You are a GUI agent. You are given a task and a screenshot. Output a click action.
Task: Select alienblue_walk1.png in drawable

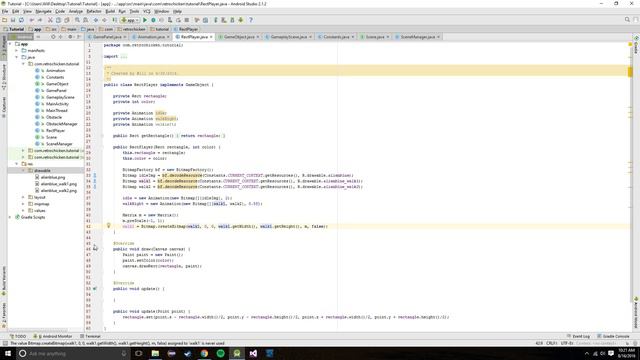point(58,184)
